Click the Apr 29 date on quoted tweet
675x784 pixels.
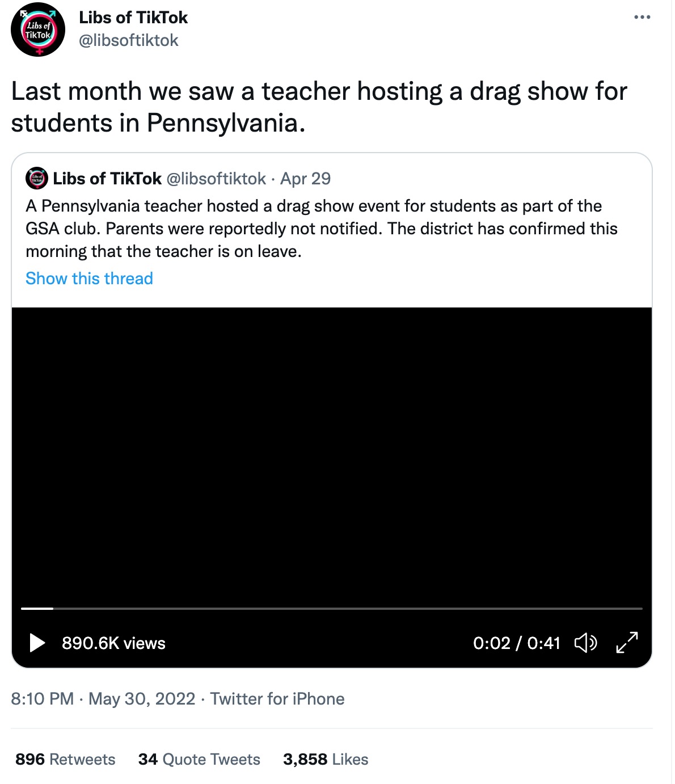point(305,179)
